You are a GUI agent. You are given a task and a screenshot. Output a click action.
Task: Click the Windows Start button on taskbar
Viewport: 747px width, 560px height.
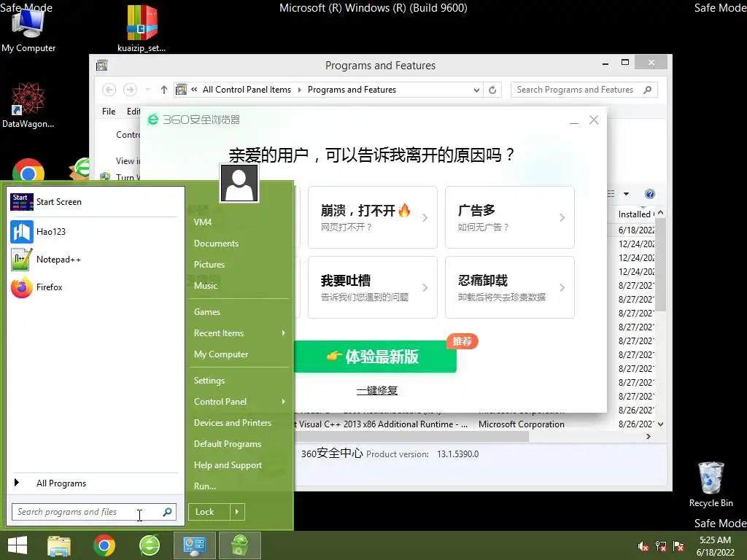(x=18, y=545)
